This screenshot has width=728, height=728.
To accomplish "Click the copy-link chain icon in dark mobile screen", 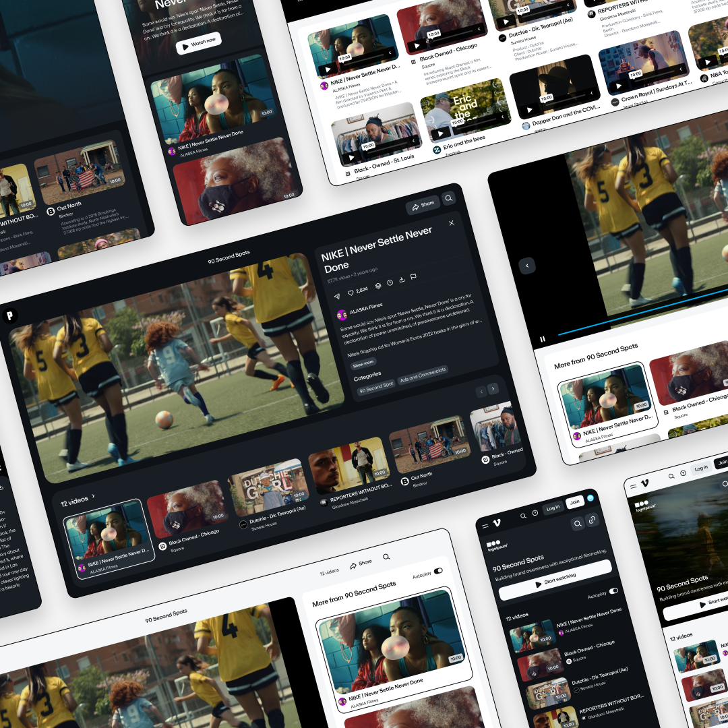I will click(x=592, y=520).
